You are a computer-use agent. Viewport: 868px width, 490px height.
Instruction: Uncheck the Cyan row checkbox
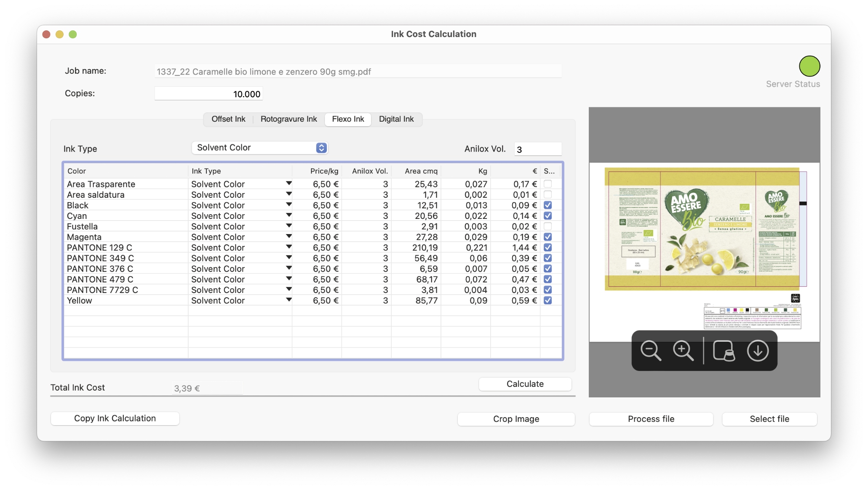pos(548,216)
